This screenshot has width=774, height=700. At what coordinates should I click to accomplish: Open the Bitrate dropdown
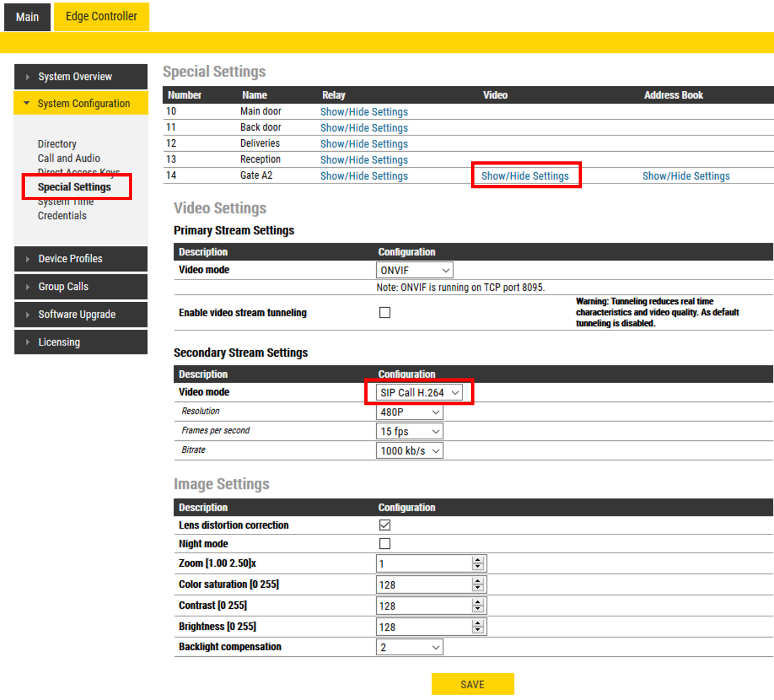pos(409,451)
